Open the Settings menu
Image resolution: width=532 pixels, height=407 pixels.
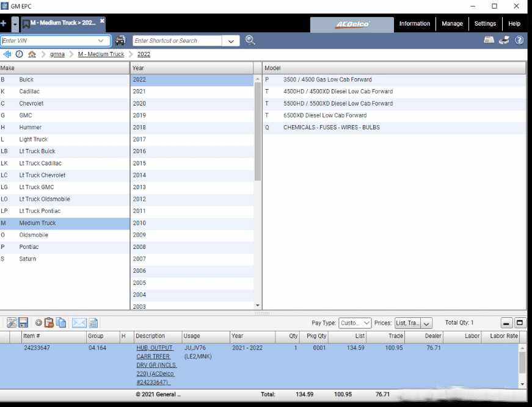click(485, 24)
